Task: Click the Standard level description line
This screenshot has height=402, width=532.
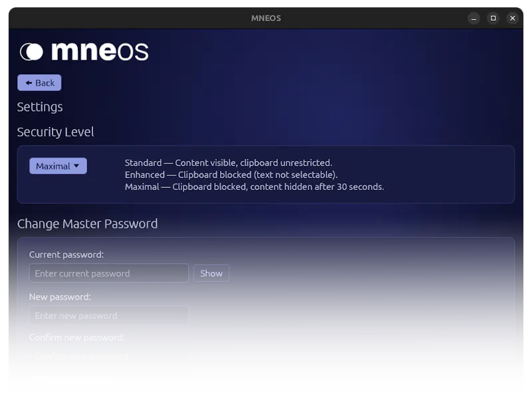Action: 228,163
